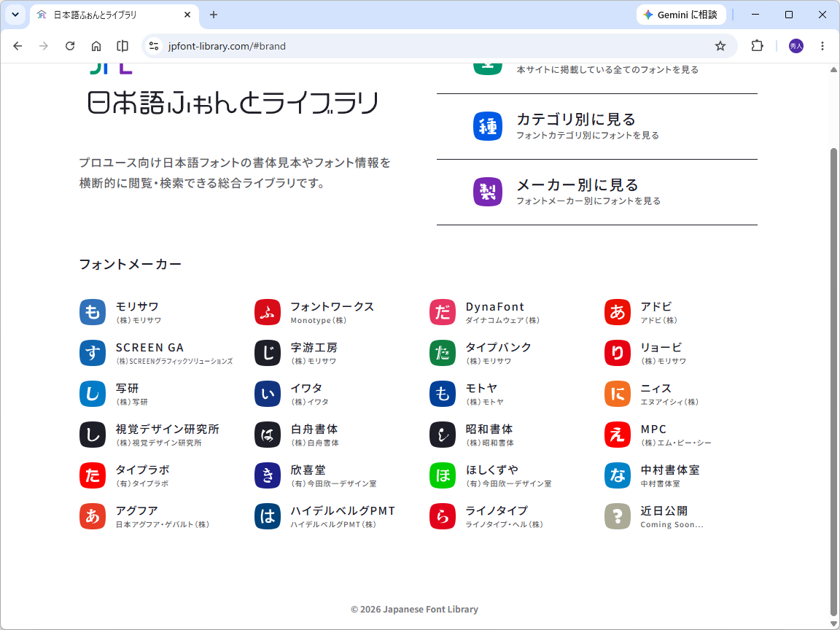The height and width of the screenshot is (630, 840).
Task: Open the 視覚デザイン研究所 name link
Action: point(167,429)
